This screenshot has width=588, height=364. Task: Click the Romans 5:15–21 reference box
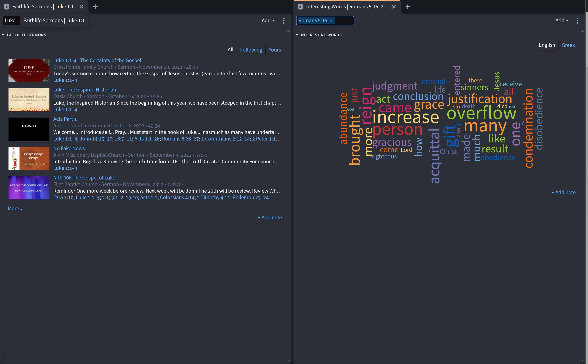tap(325, 20)
